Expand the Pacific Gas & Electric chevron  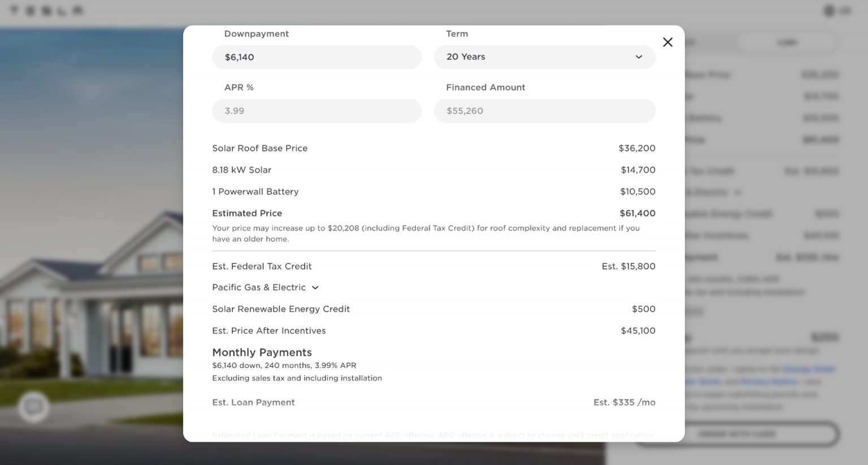[315, 288]
